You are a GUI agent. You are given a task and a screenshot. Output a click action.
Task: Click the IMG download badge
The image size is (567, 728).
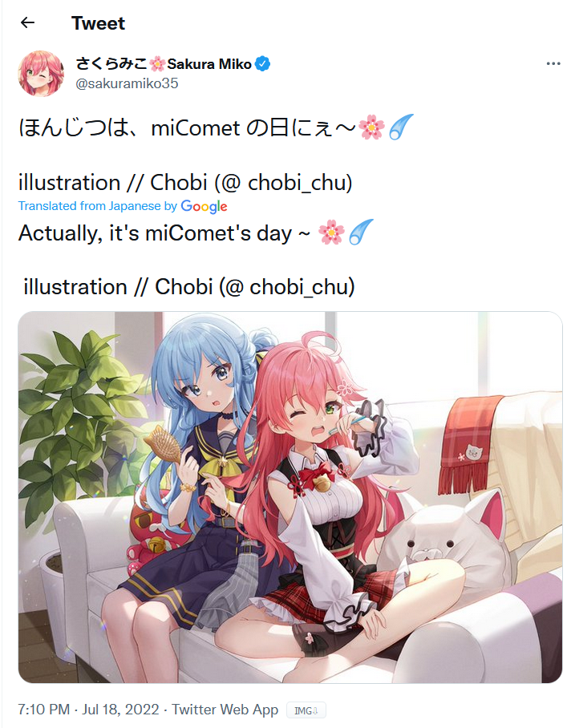click(x=306, y=710)
